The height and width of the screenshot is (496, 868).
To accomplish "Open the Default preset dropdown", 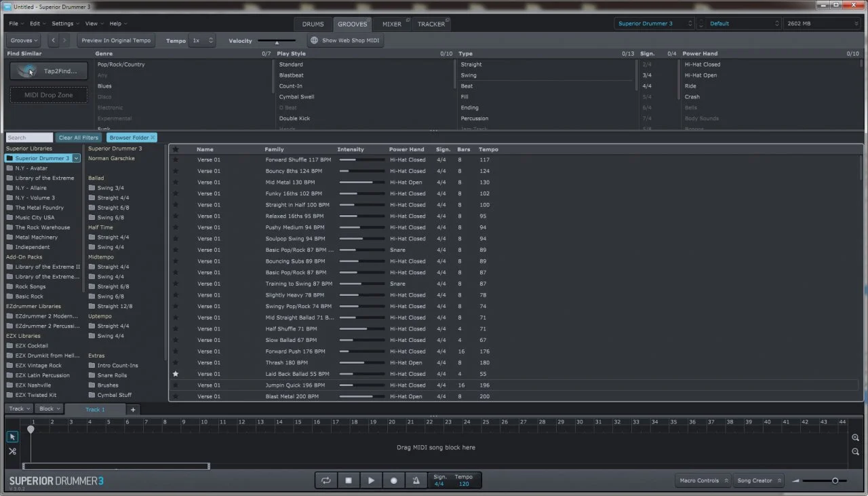I will pyautogui.click(x=744, y=23).
